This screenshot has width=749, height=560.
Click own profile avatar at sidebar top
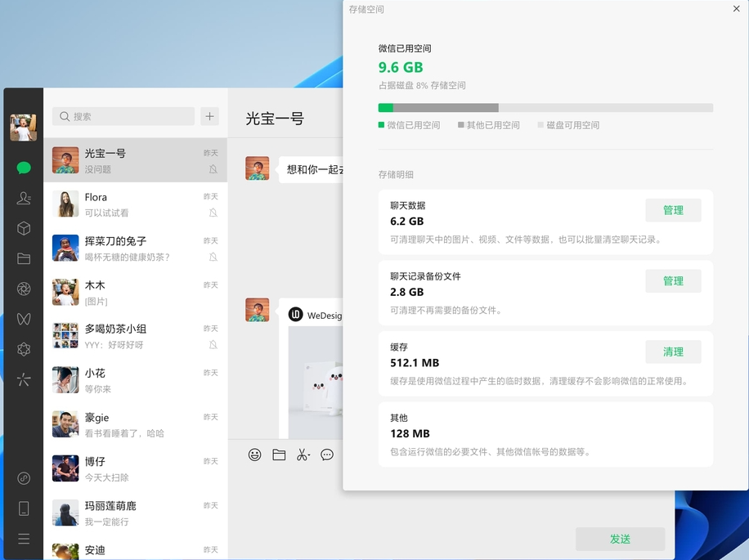tap(24, 128)
